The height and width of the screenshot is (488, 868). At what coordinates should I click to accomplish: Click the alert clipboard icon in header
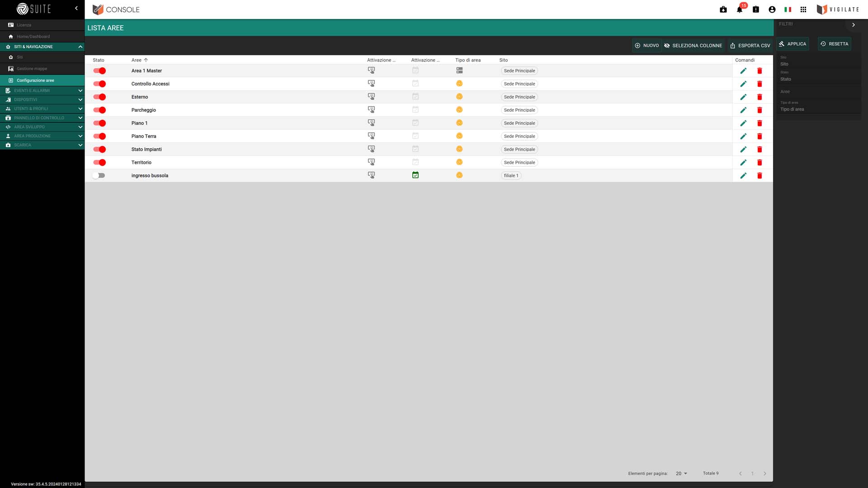point(756,9)
